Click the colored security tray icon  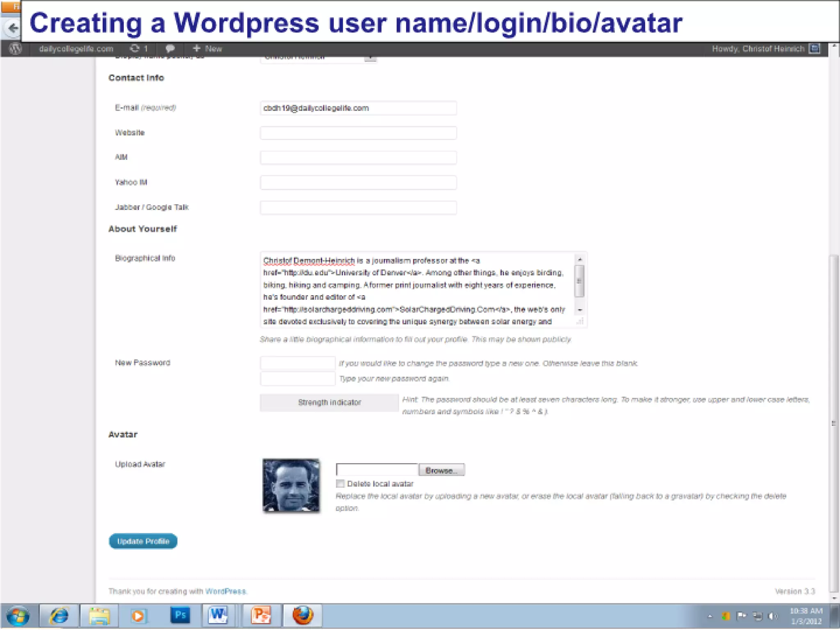pos(726,616)
